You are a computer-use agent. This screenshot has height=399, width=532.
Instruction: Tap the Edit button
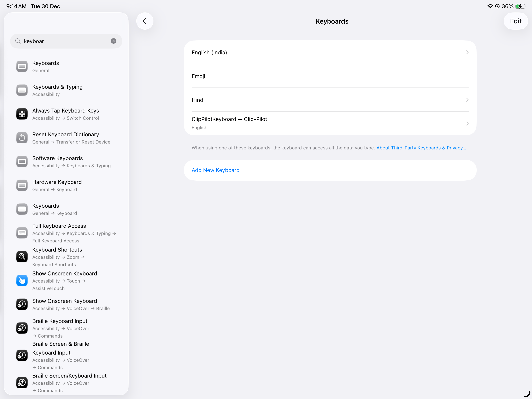point(516,21)
